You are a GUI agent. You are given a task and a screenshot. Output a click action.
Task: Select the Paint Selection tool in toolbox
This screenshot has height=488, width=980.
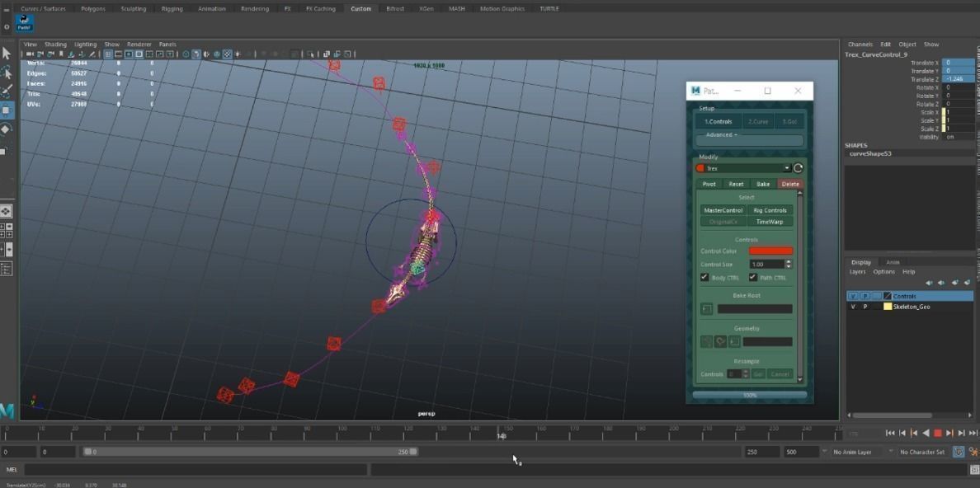click(7, 91)
